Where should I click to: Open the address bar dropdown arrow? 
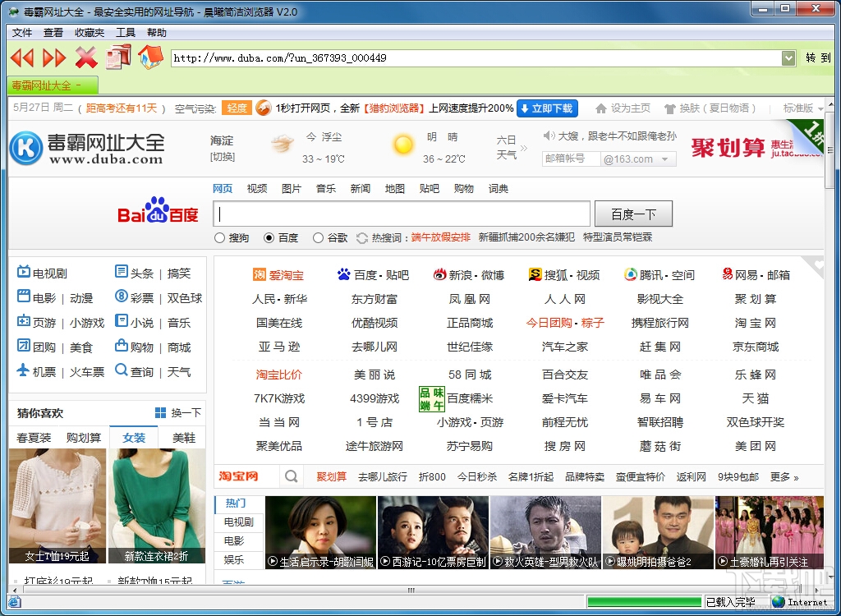[x=788, y=58]
